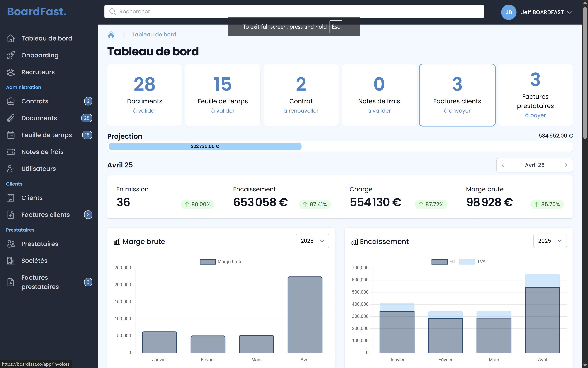Image resolution: width=588 pixels, height=368 pixels.
Task: Click the Tableau de bord breadcrumb link
Action: click(x=154, y=34)
